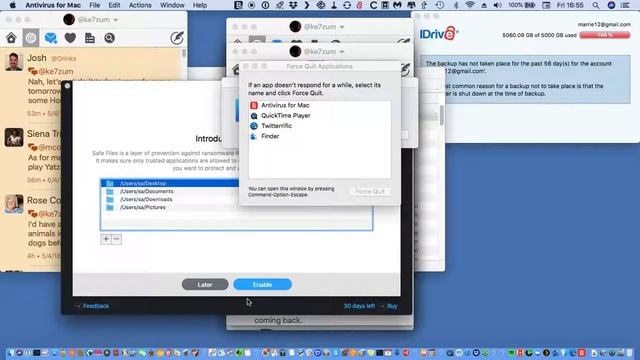Click the Force Quit button
Viewport: 640px width, 360px height.
370,191
